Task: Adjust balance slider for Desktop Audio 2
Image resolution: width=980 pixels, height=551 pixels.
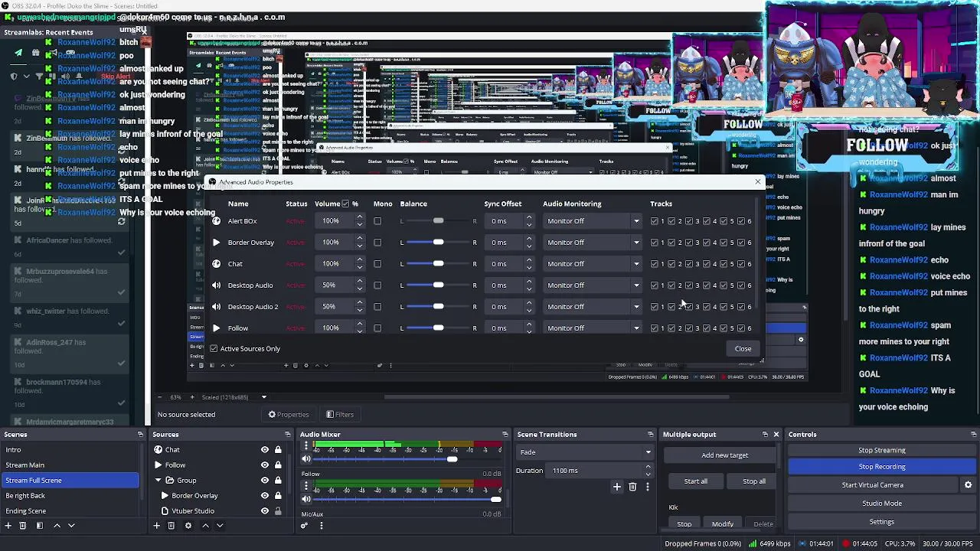Action: tap(438, 307)
